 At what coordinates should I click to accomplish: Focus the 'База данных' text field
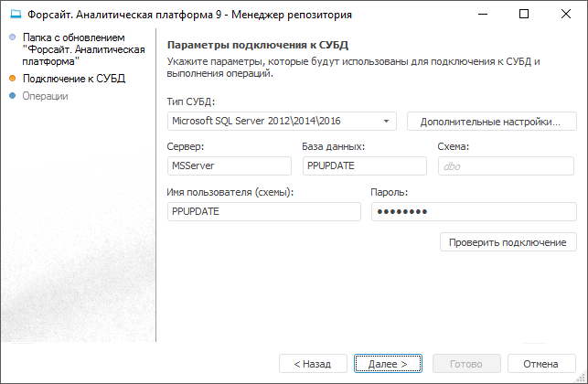[364, 165]
